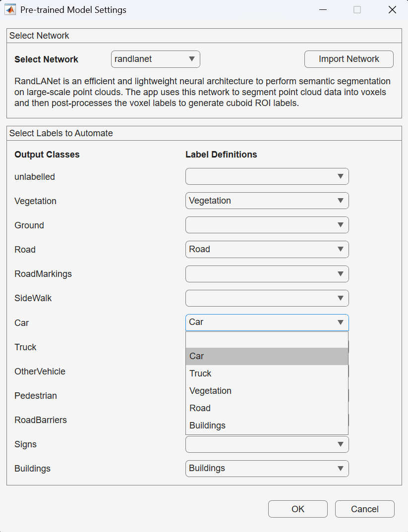Choose Truck from the open dropdown list
This screenshot has height=532, width=408.
pyautogui.click(x=267, y=373)
